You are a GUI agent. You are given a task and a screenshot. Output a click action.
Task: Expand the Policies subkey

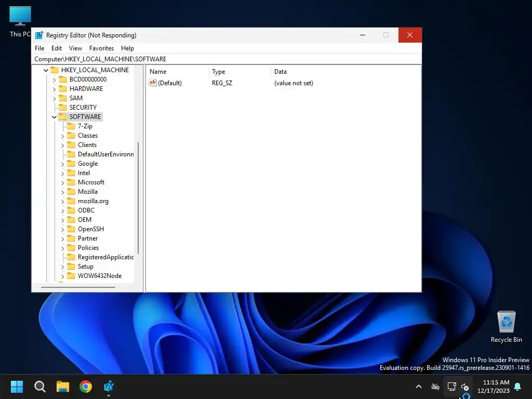tap(63, 248)
